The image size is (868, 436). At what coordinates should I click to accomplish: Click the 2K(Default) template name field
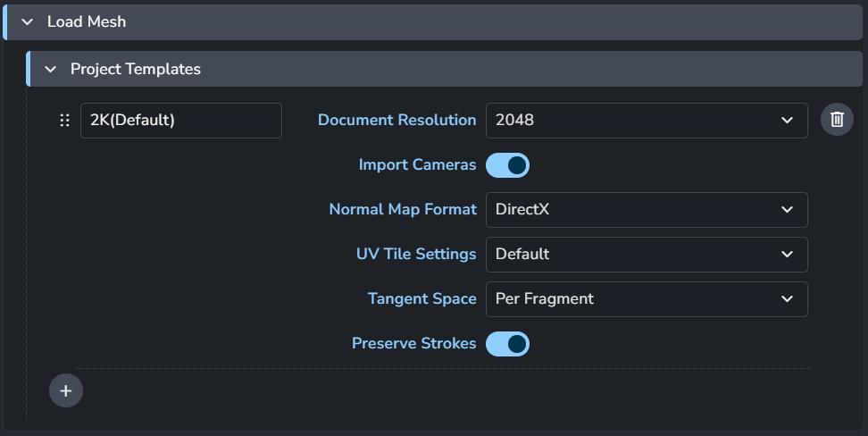[x=181, y=121]
